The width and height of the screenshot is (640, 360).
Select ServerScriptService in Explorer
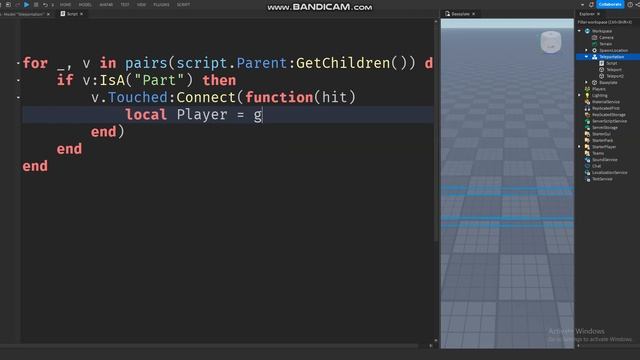click(609, 121)
